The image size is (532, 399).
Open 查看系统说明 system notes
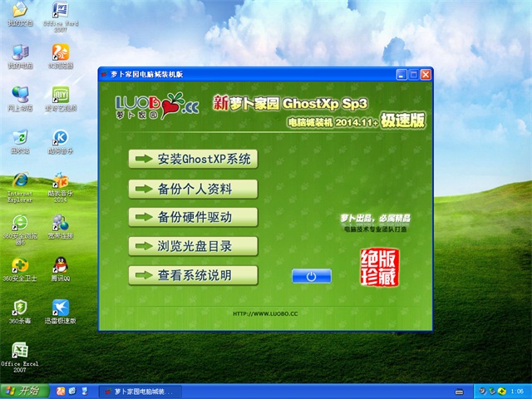(x=193, y=275)
